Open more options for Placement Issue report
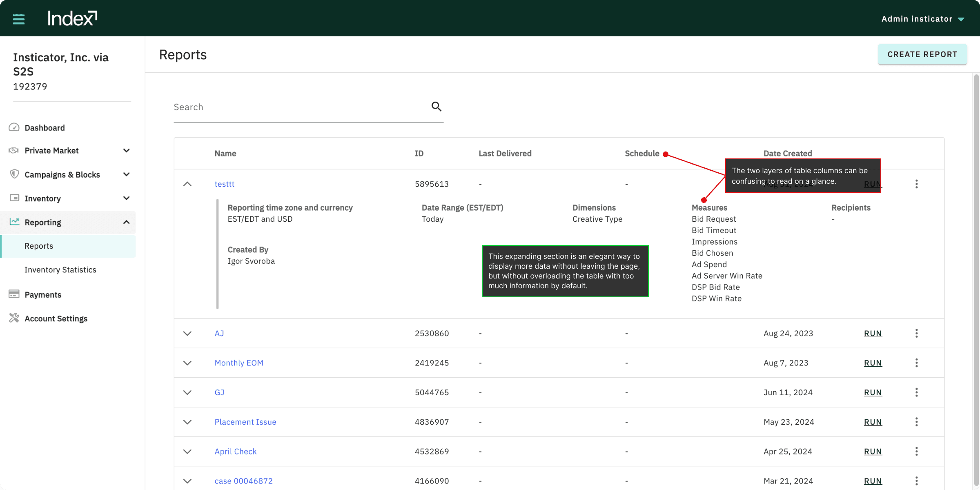Screen dimensions: 980x490 917,422
